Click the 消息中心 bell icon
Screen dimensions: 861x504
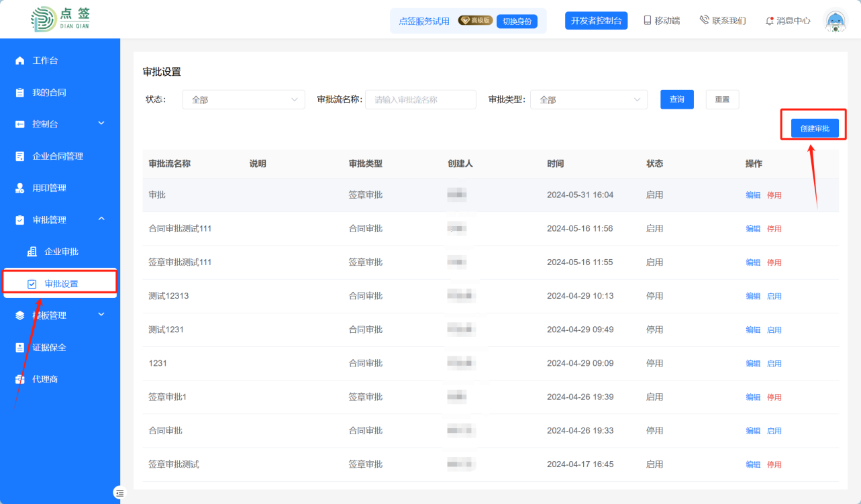coord(769,21)
